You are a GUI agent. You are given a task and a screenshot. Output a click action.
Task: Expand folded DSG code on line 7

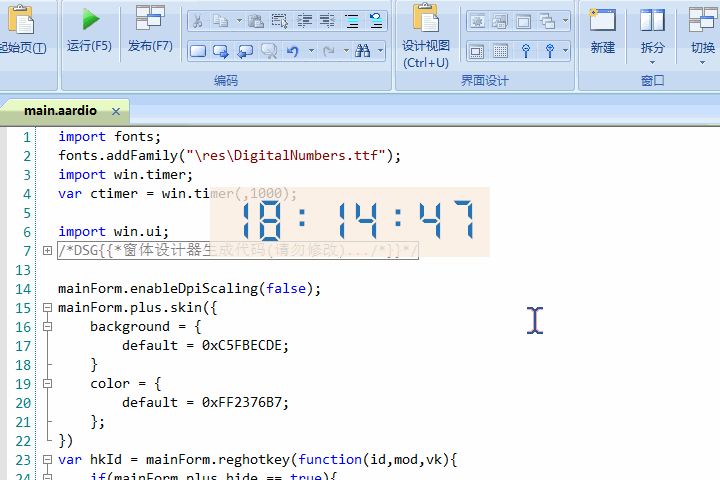47,251
